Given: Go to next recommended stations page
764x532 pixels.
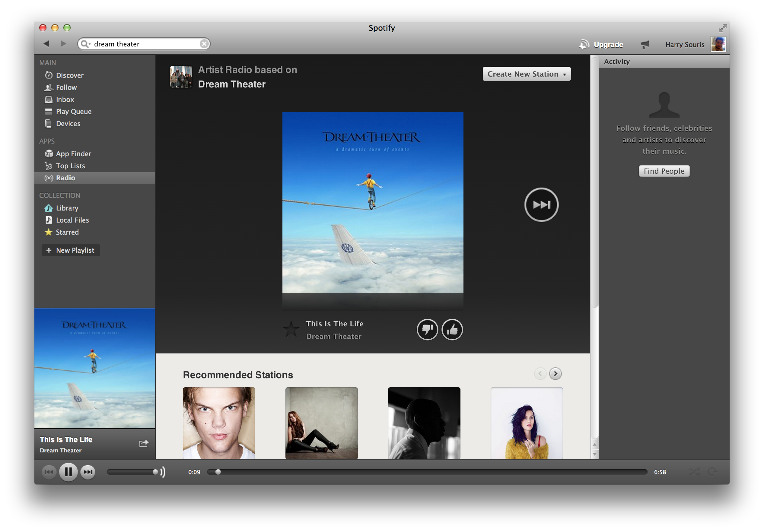Looking at the screenshot, I should 555,374.
